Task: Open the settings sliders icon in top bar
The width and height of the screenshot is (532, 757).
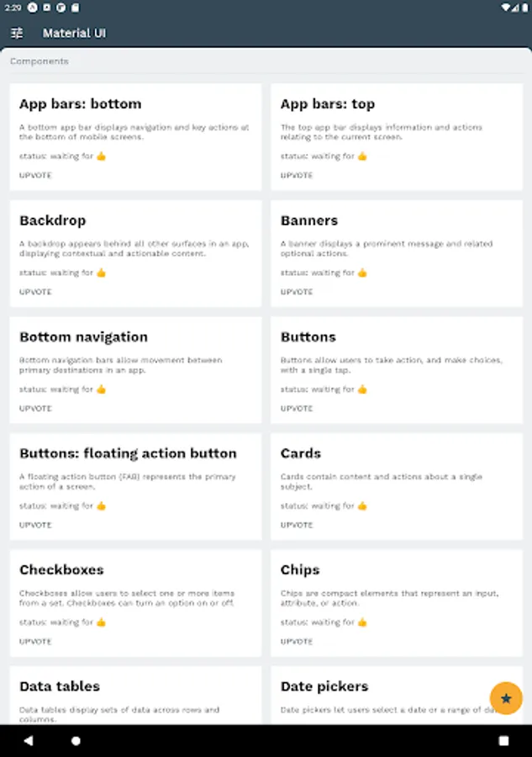Action: click(x=17, y=33)
